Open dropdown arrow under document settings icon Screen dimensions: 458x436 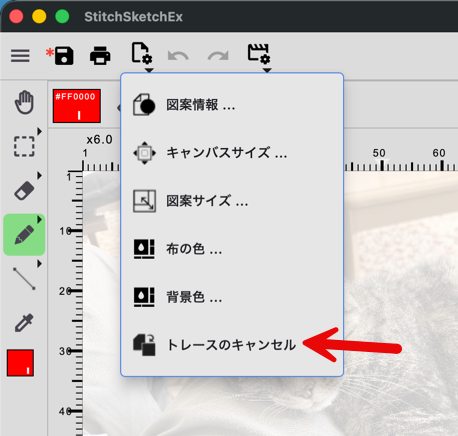pos(149,70)
